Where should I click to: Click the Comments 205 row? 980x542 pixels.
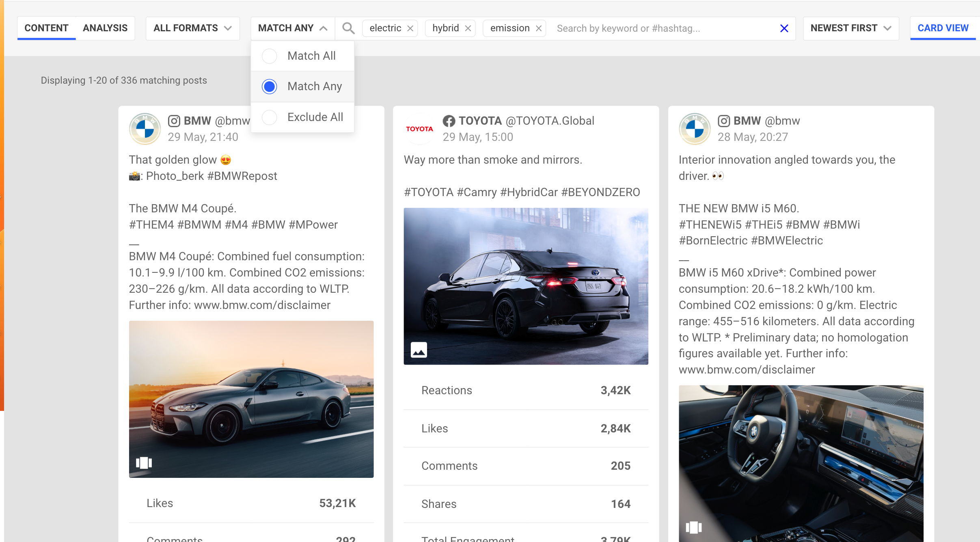[x=526, y=466]
